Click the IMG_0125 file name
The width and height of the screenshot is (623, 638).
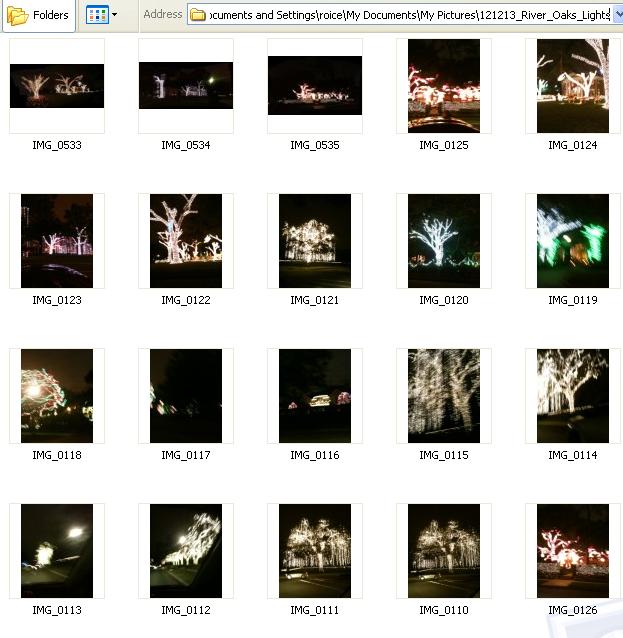(444, 145)
